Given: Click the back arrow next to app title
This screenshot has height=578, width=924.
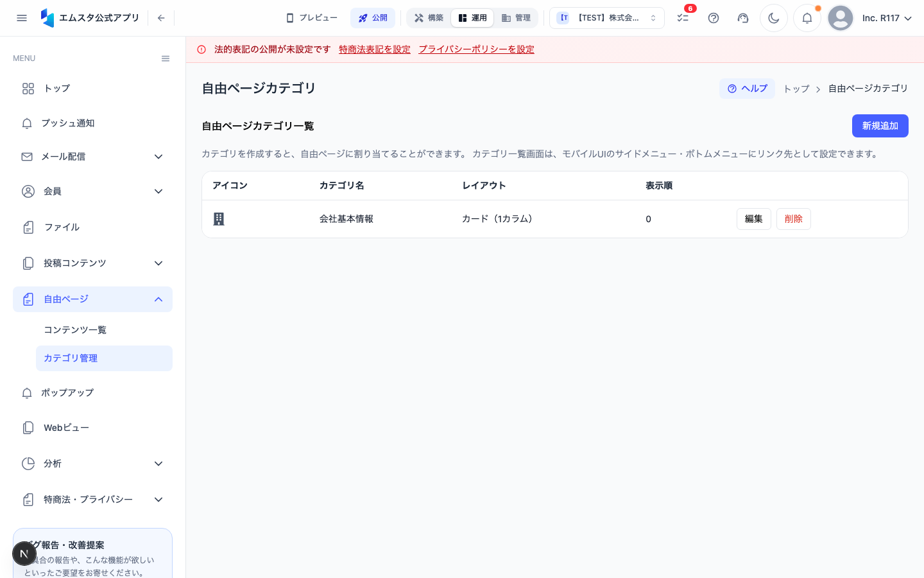Looking at the screenshot, I should click(x=161, y=18).
